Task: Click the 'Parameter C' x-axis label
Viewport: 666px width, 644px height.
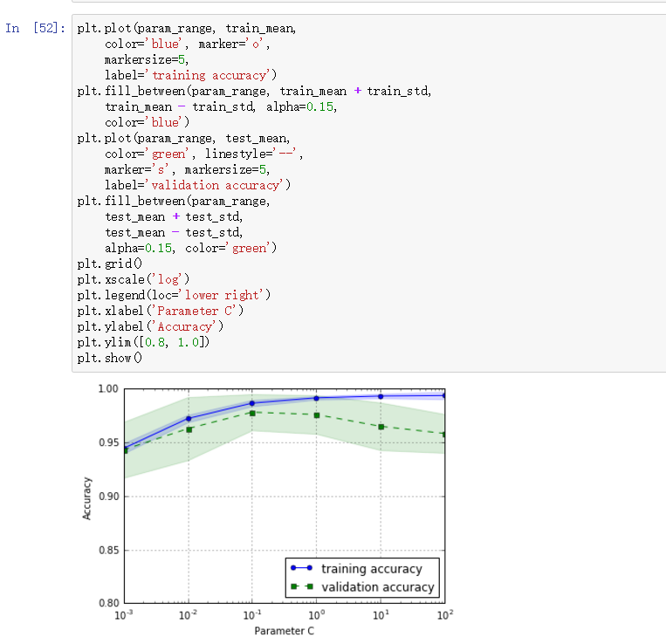Action: coord(285,631)
